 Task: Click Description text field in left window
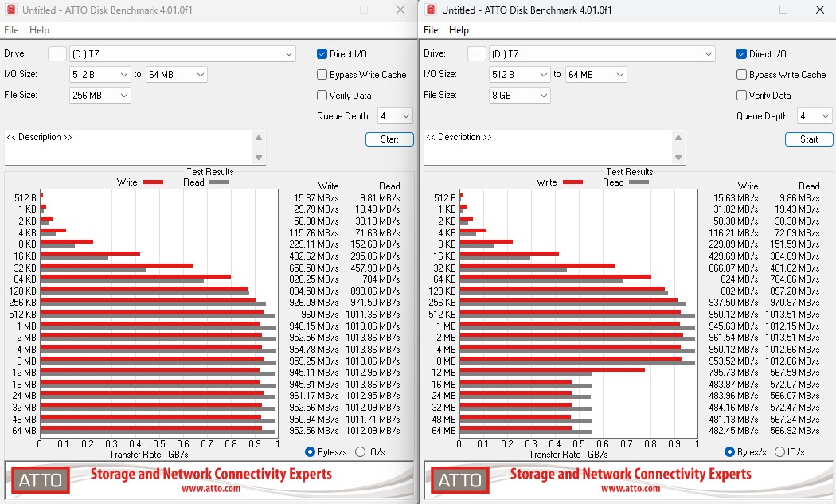click(128, 147)
